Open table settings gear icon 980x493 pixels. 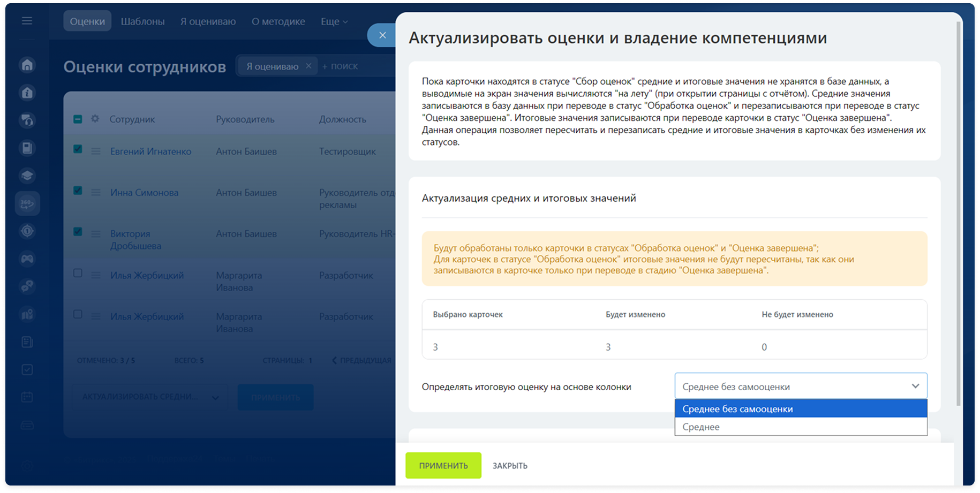[95, 119]
